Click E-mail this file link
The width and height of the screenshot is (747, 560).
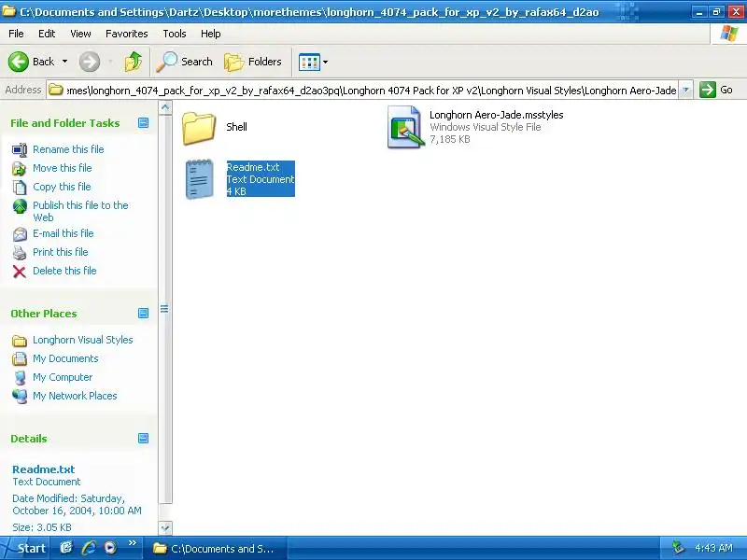click(63, 232)
